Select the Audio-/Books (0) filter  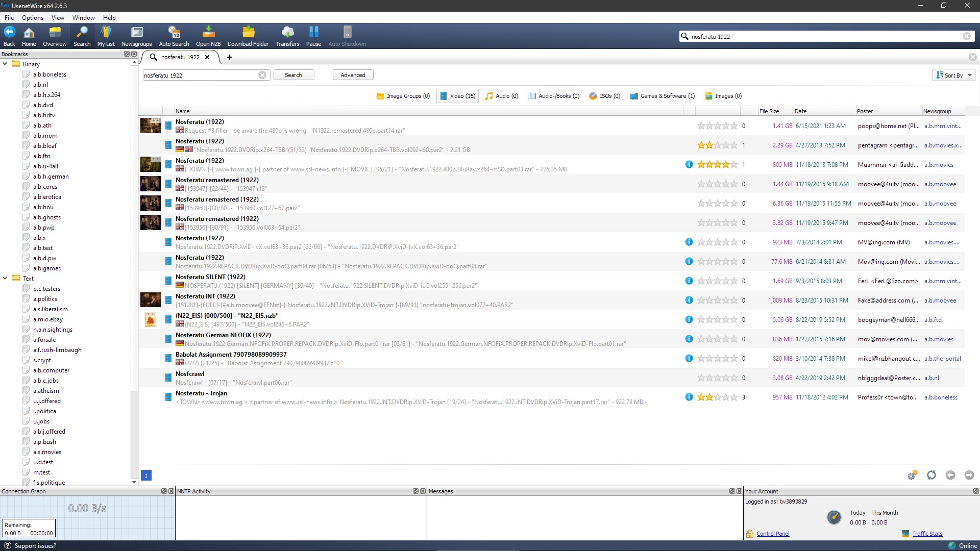pos(553,96)
